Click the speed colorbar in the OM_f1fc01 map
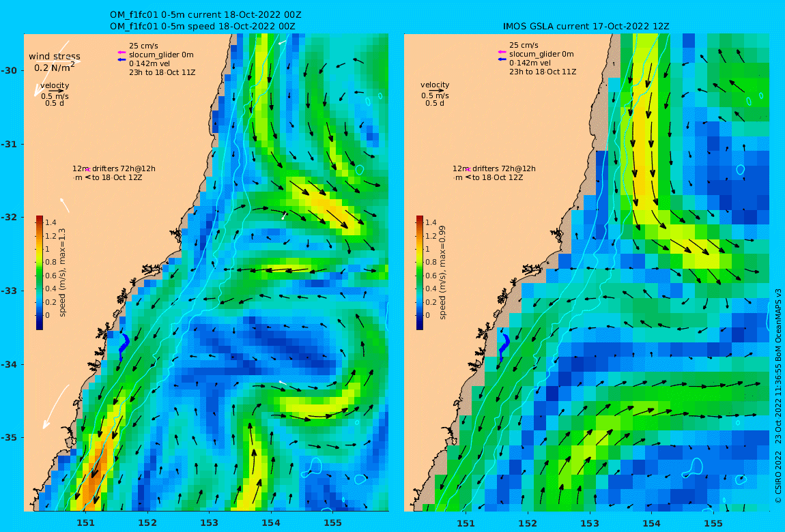The height and width of the screenshot is (532, 785). 40,273
